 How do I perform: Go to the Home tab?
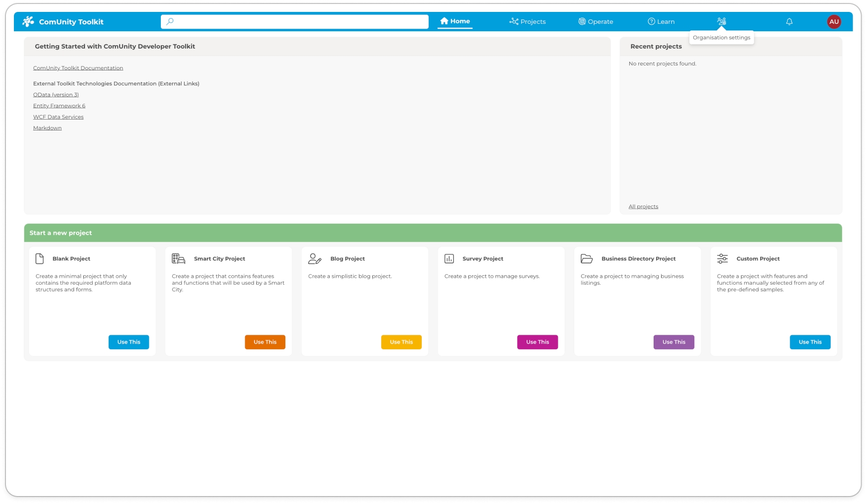[x=455, y=21]
